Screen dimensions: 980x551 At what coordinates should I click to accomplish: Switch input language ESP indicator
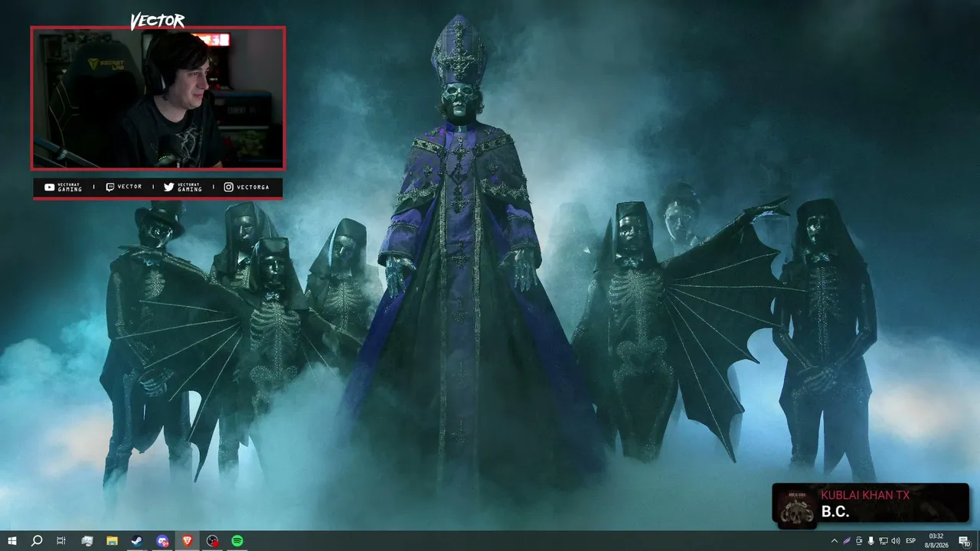911,541
